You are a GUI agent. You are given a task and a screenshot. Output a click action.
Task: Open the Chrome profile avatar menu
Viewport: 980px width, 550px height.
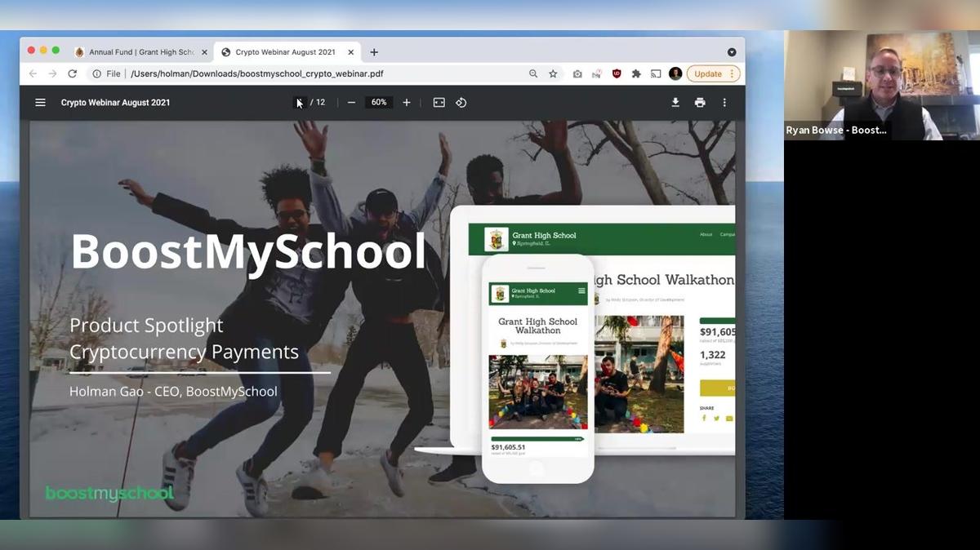pyautogui.click(x=675, y=73)
